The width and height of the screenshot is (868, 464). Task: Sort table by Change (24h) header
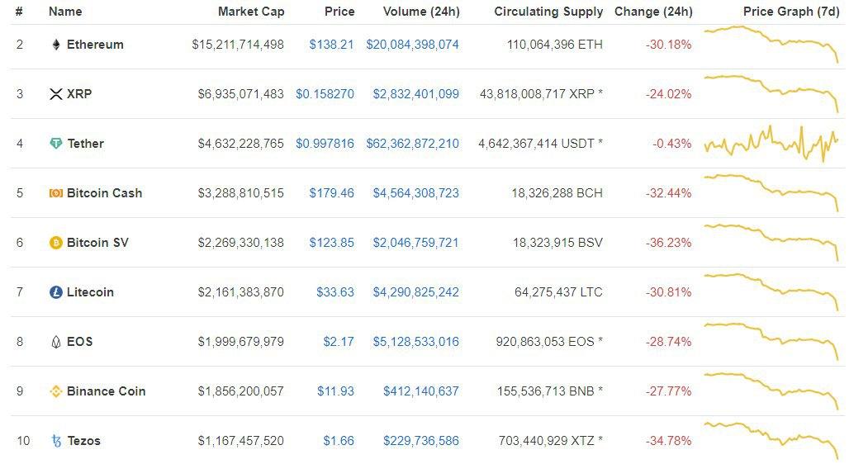653,12
